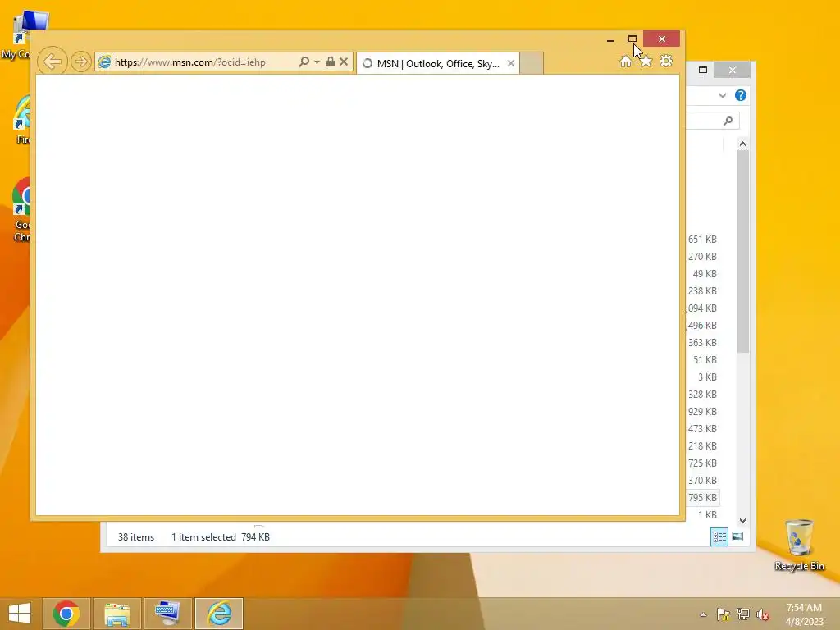Open the on-screen keyboard taskbar app
Viewport: 840px width, 630px height.
167,614
